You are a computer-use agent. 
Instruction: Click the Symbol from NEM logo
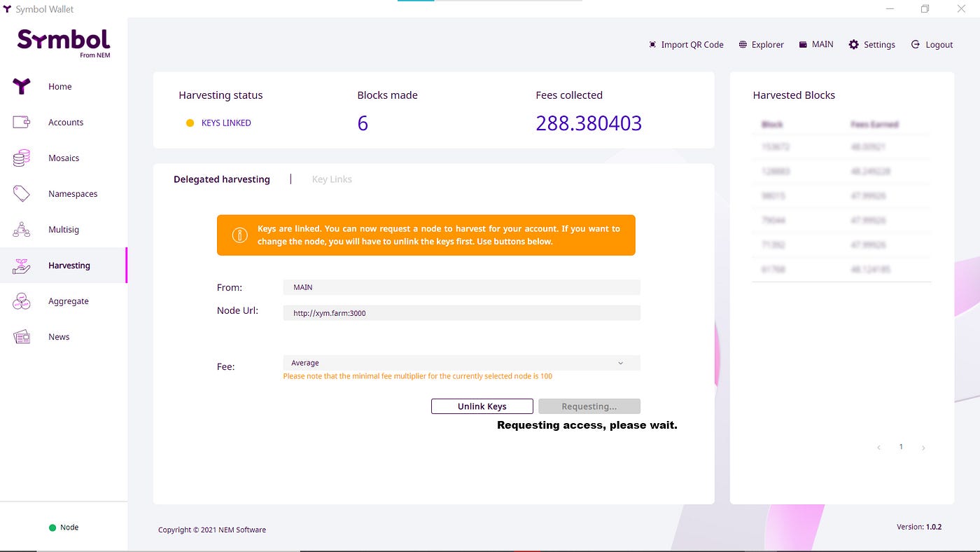(64, 43)
